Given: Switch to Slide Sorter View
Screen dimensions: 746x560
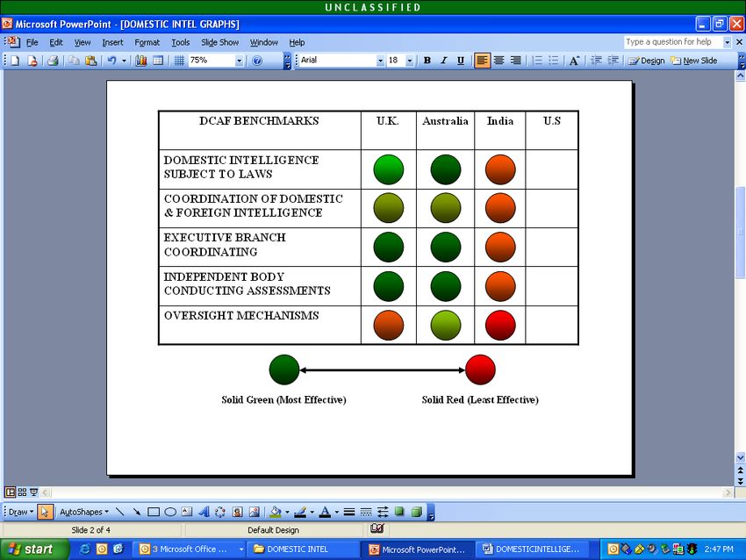Looking at the screenshot, I should pyautogui.click(x=22, y=492).
